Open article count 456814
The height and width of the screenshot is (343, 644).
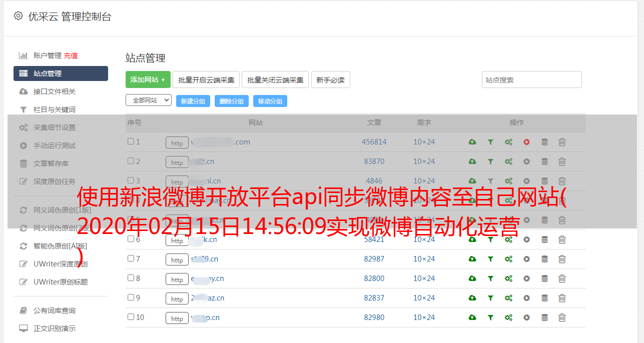[x=374, y=142]
